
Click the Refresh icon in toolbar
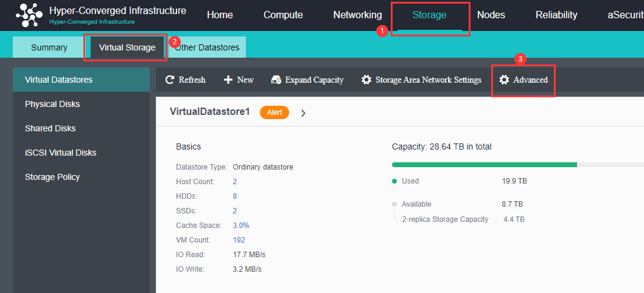tap(170, 80)
